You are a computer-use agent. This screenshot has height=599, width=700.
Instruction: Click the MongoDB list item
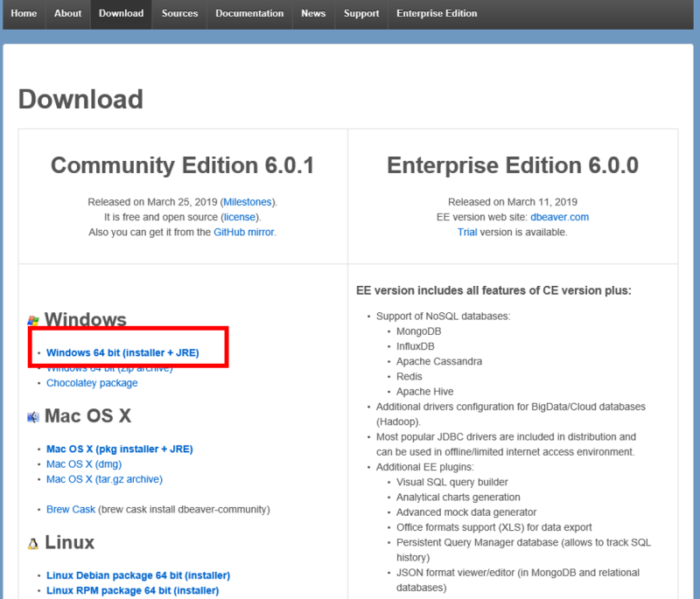pyautogui.click(x=419, y=331)
